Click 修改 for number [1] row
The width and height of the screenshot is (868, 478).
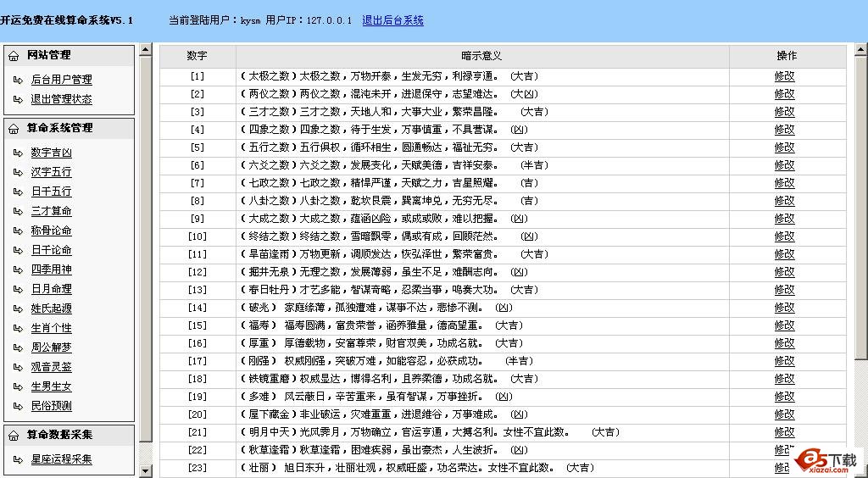click(784, 76)
